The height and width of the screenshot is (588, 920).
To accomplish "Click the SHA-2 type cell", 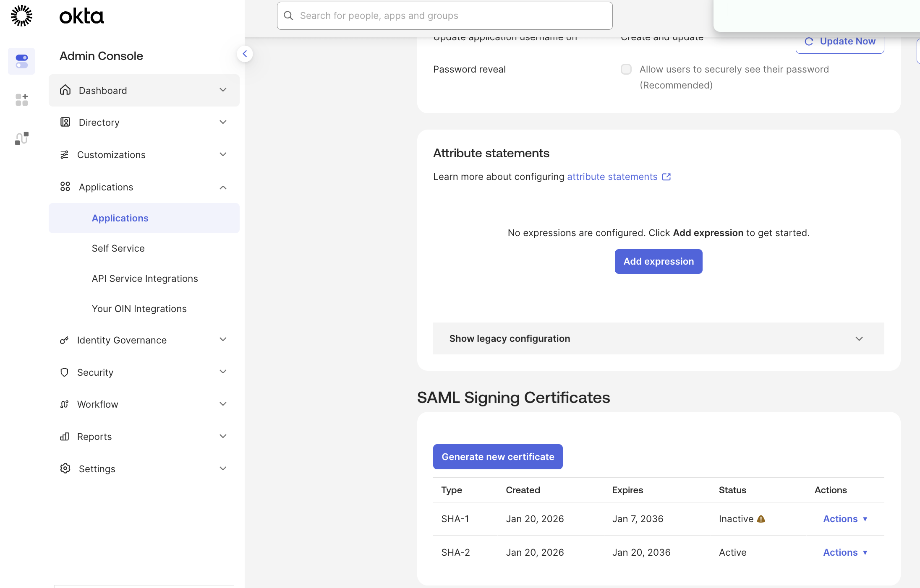I will [x=455, y=553].
